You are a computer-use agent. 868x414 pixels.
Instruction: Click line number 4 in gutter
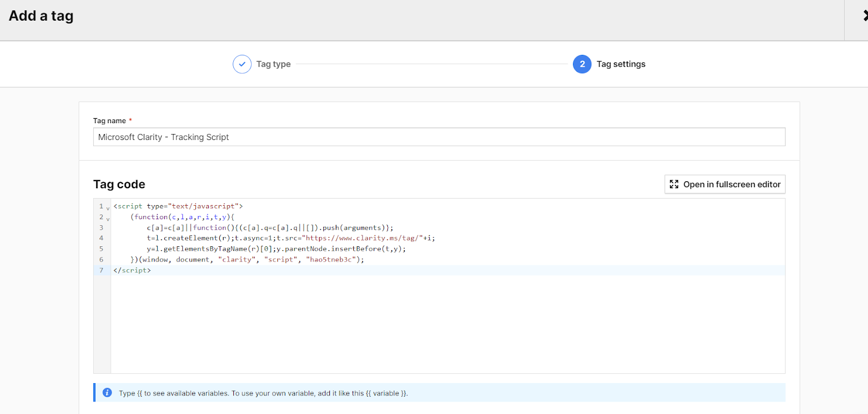(x=101, y=238)
